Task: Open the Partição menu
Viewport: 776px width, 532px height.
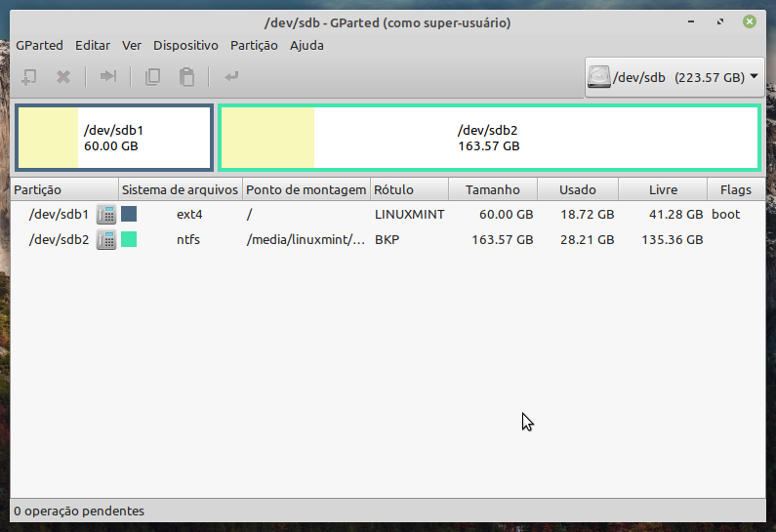Action: [254, 46]
